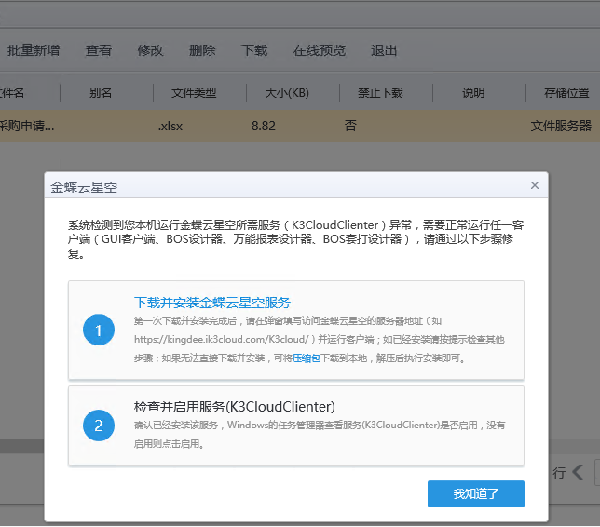Click 查看 in the toolbar

click(99, 50)
